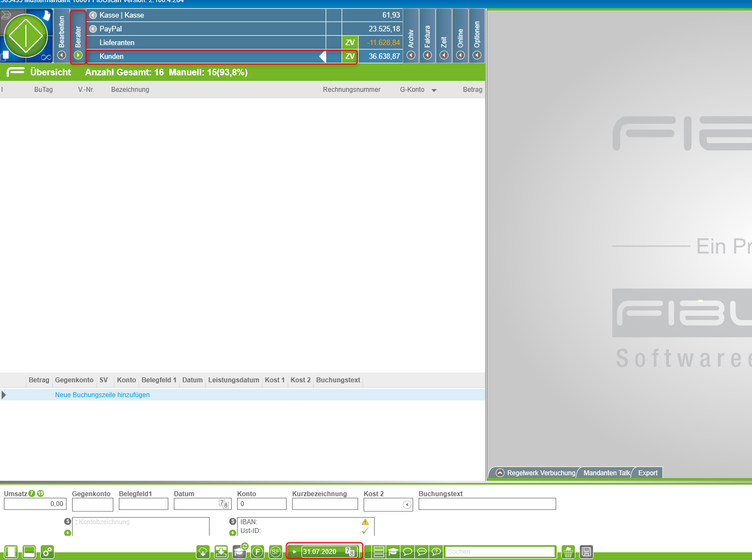The image size is (752, 560).
Task: Click the S icon beside Kontobezeichnung box
Action: click(x=68, y=521)
